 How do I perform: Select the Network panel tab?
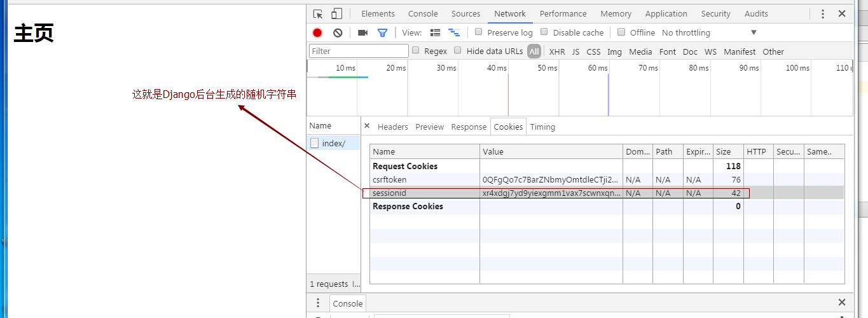pos(510,14)
